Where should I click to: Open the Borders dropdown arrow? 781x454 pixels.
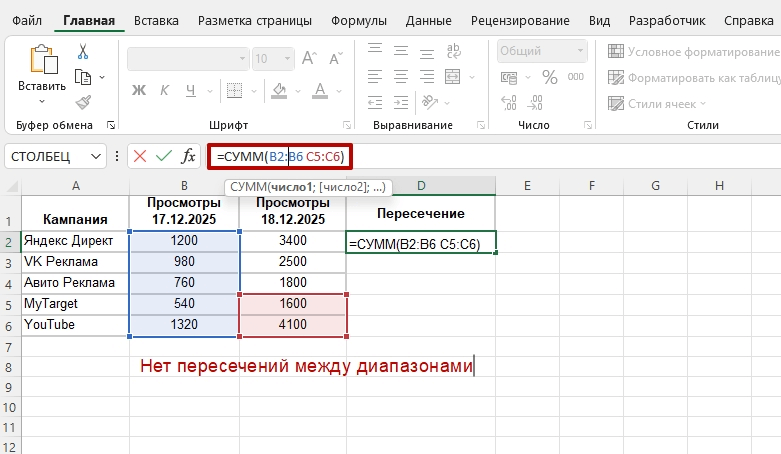(254, 91)
